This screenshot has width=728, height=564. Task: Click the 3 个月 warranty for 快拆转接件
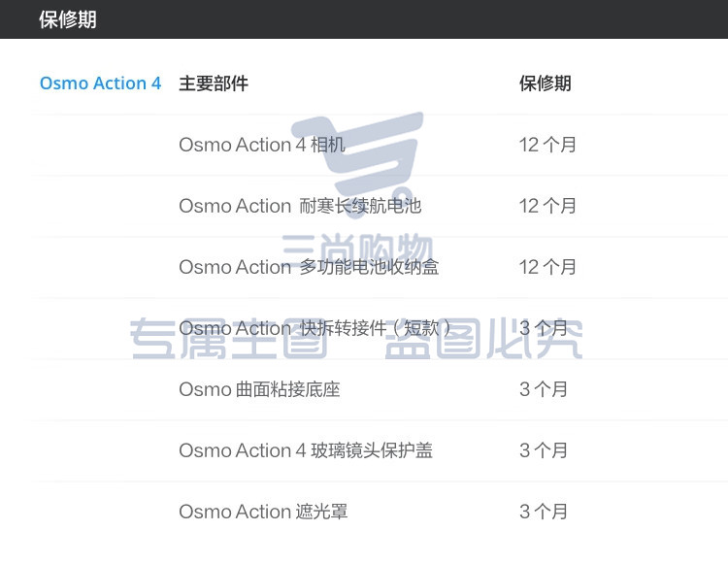point(544,329)
